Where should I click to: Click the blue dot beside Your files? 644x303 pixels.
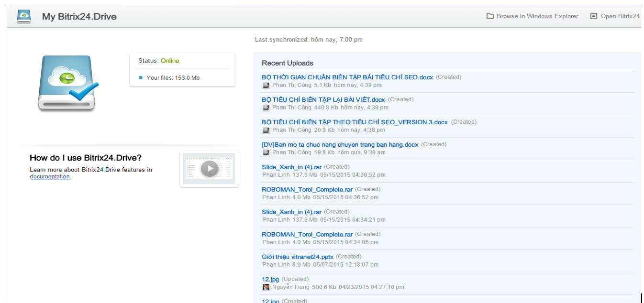point(141,77)
